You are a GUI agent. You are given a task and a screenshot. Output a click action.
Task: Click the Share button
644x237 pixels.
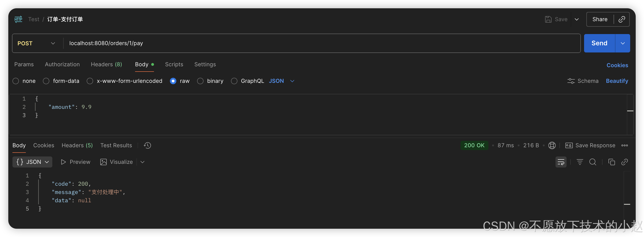600,19
